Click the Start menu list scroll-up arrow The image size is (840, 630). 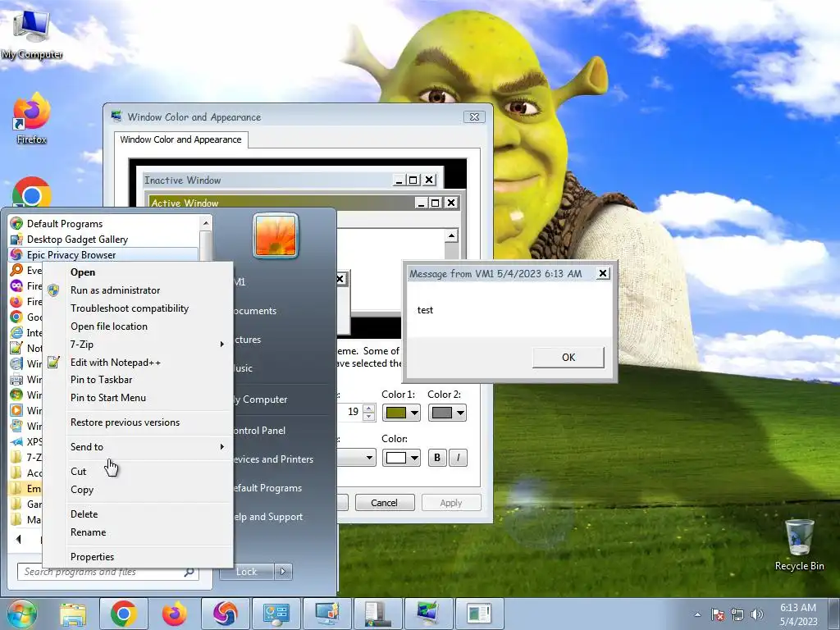coord(205,223)
